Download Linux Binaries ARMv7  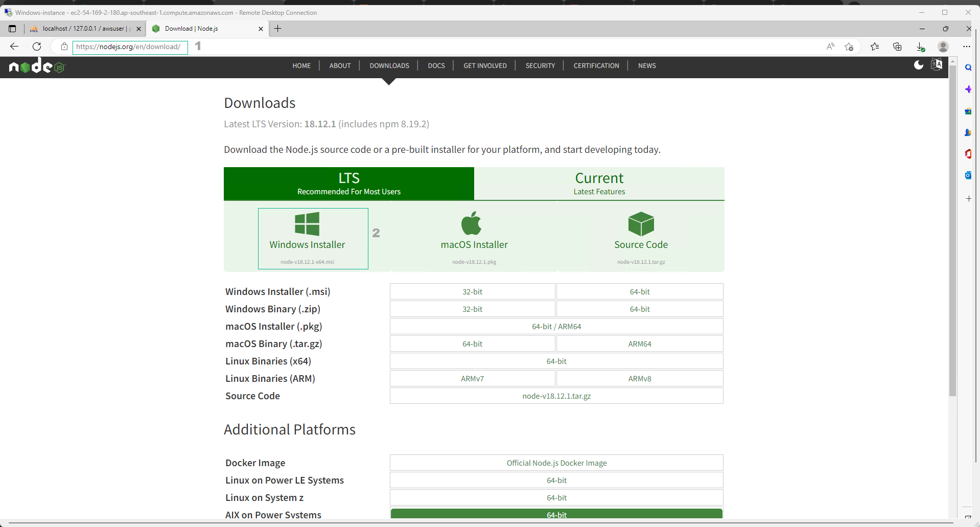473,379
